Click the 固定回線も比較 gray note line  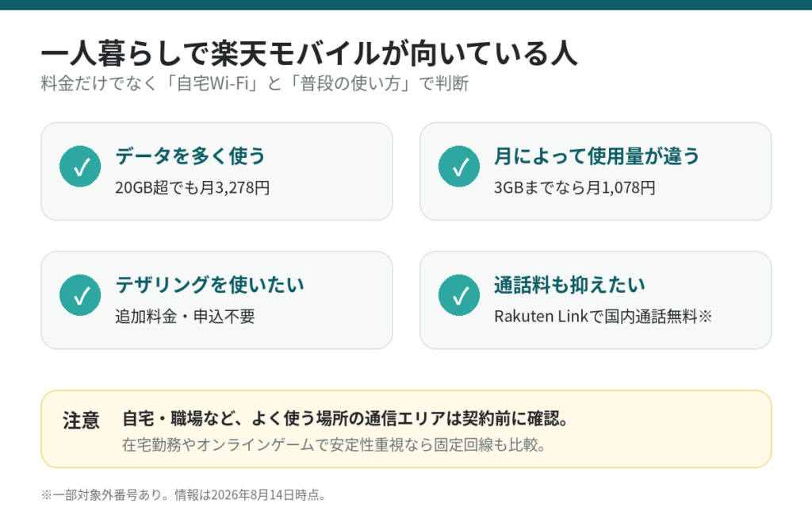pos(334,445)
